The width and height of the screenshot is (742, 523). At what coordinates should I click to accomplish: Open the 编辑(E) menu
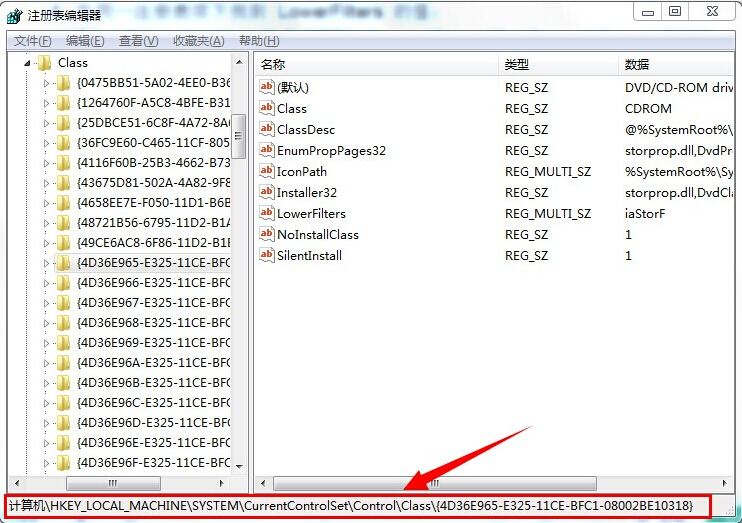tap(85, 41)
